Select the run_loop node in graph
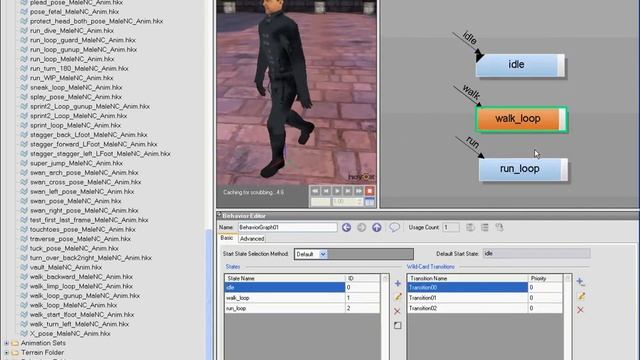Screen dimensions: 640x360 (x=523, y=169)
